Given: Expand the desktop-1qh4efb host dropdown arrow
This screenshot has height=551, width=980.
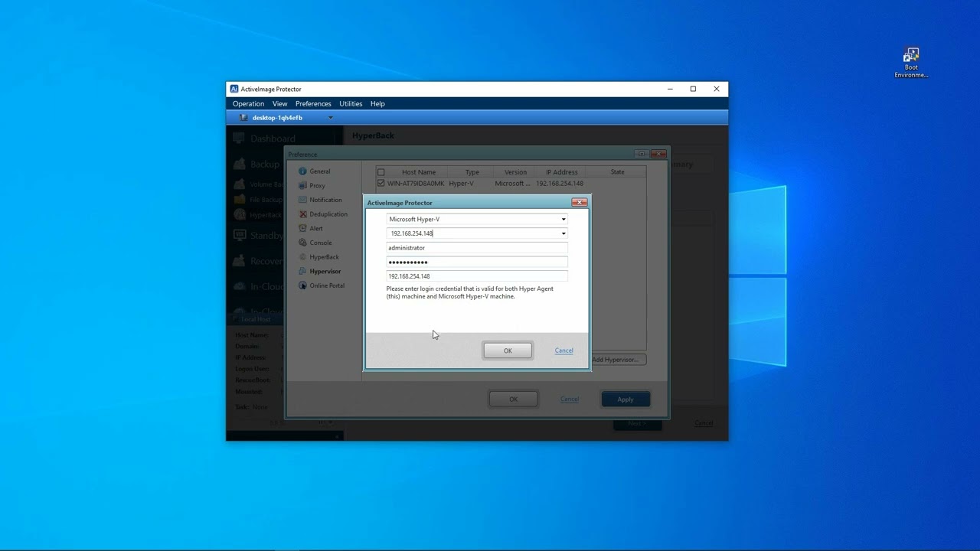Looking at the screenshot, I should click(x=331, y=118).
